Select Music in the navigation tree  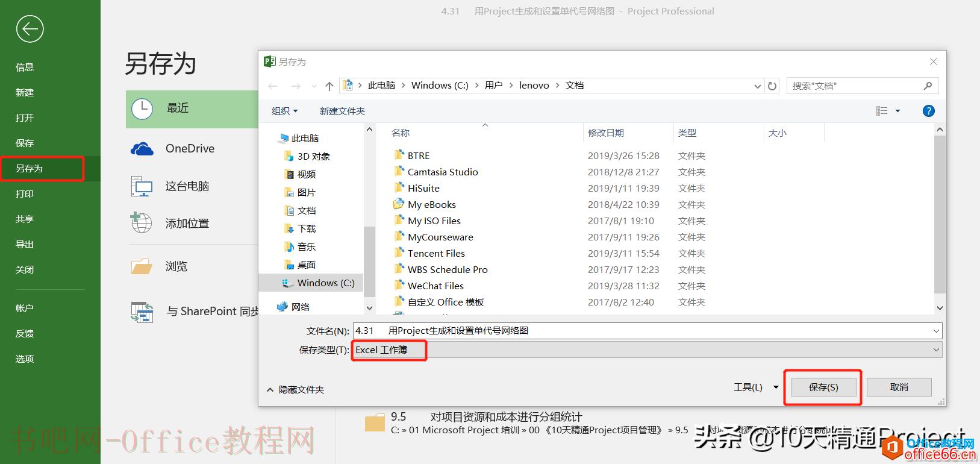(300, 246)
